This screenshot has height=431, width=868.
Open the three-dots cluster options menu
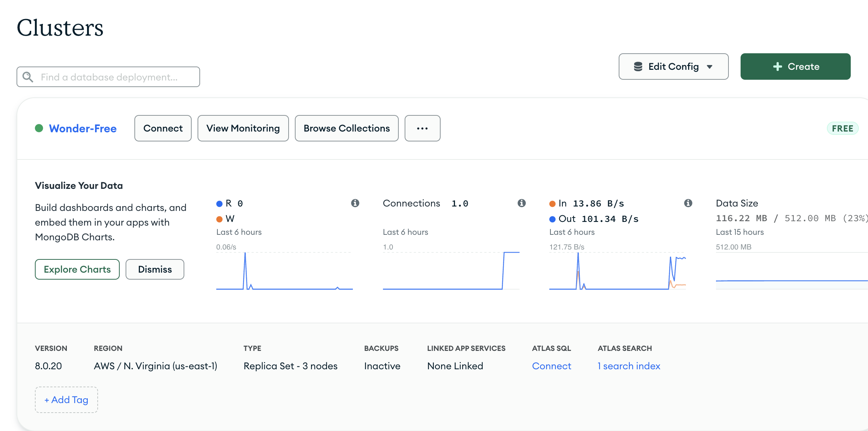(422, 128)
